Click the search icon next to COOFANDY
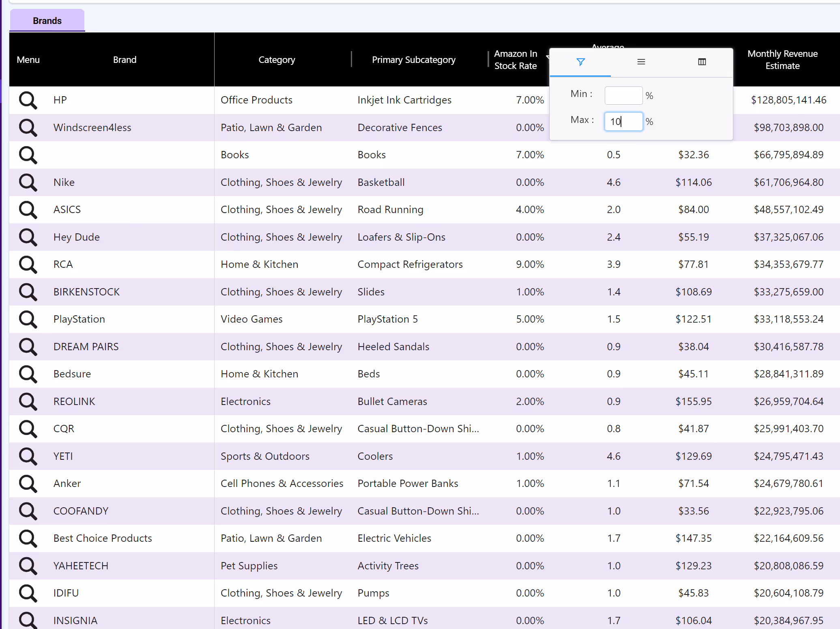840x629 pixels. point(28,511)
